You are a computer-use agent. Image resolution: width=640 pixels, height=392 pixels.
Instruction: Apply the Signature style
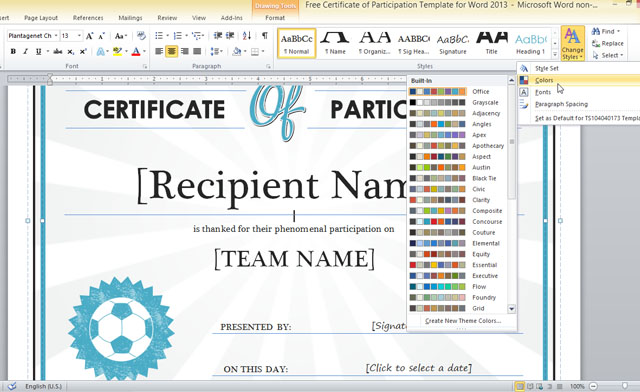coord(453,43)
